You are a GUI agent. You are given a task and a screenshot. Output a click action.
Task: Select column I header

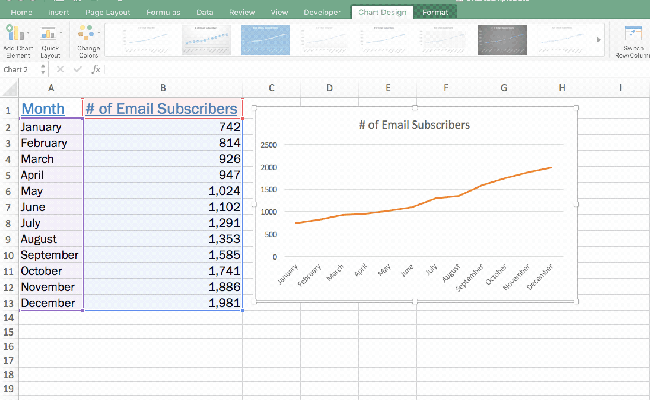click(621, 88)
